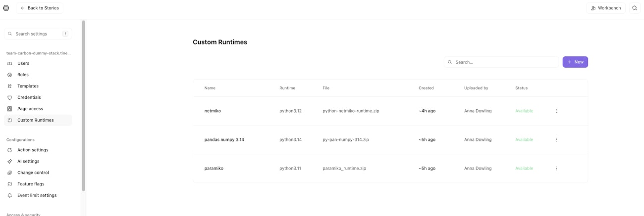Go Back to Stories
The width and height of the screenshot is (644, 216).
pos(40,8)
